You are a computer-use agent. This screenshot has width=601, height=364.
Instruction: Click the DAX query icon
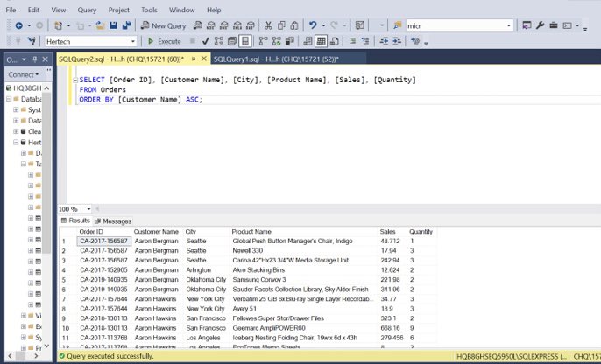point(251,25)
